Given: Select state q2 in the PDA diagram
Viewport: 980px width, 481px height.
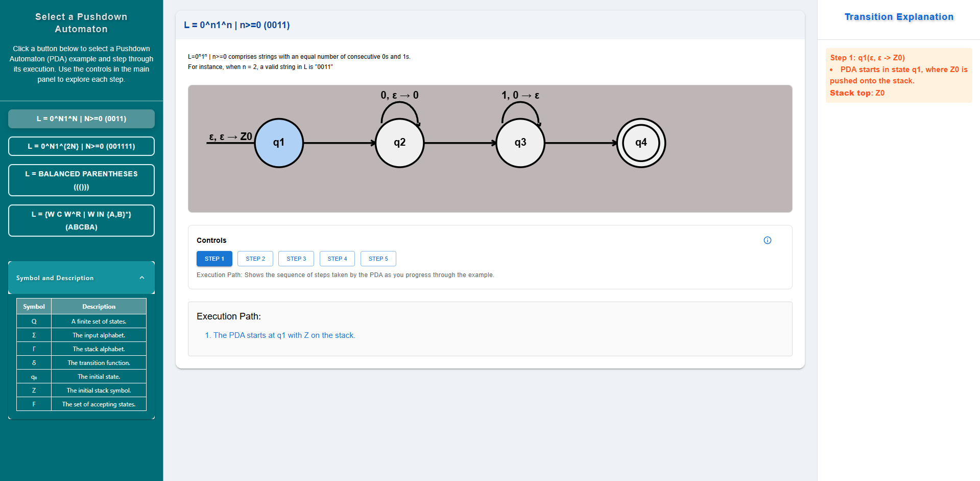Looking at the screenshot, I should point(399,143).
